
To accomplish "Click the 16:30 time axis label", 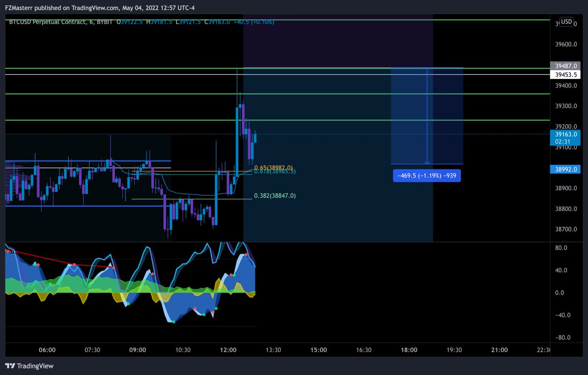I will coord(364,350).
